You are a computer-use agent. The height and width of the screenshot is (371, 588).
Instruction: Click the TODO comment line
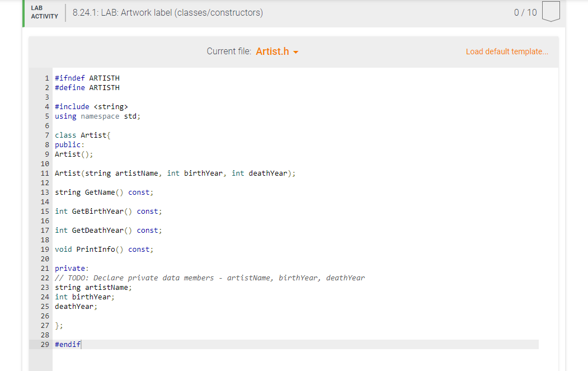210,278
